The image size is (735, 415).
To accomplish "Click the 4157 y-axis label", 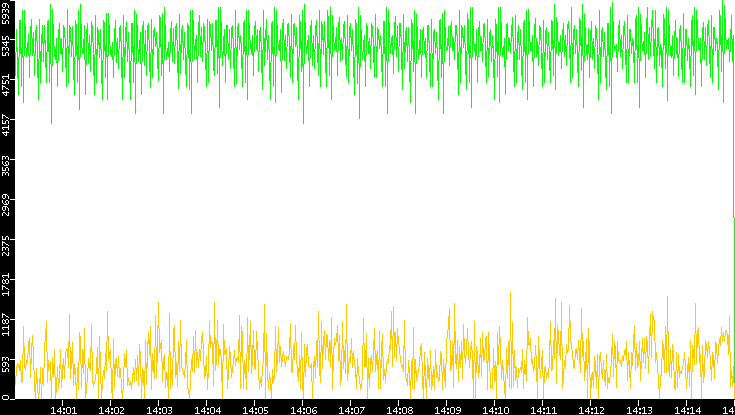I will coord(6,127).
